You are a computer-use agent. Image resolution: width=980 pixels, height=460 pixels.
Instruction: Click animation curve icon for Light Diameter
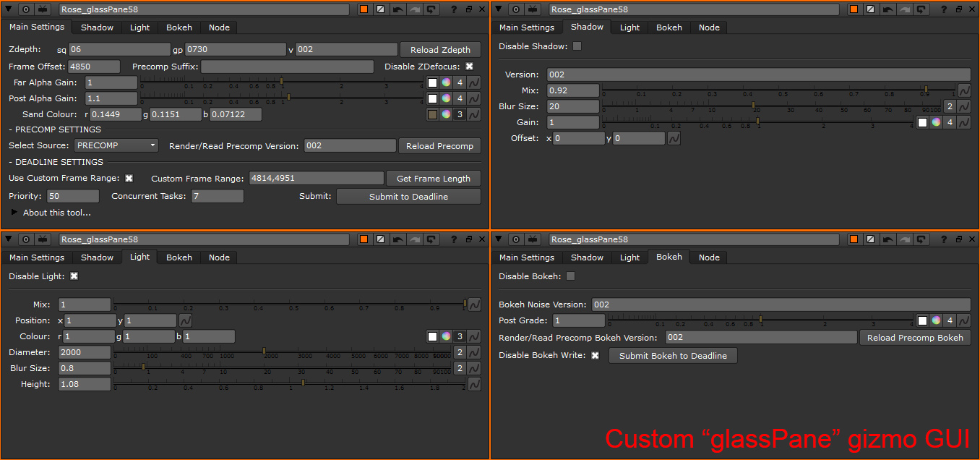474,352
